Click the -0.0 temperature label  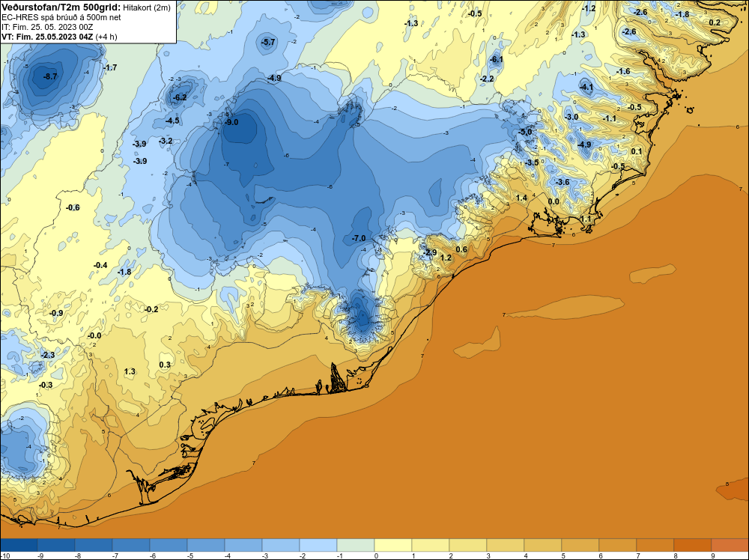coord(94,335)
